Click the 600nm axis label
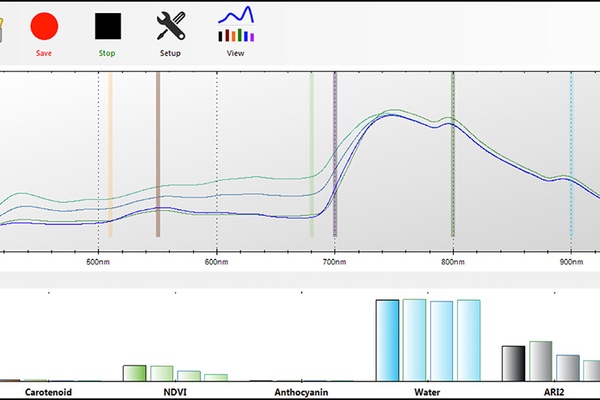 click(x=216, y=262)
